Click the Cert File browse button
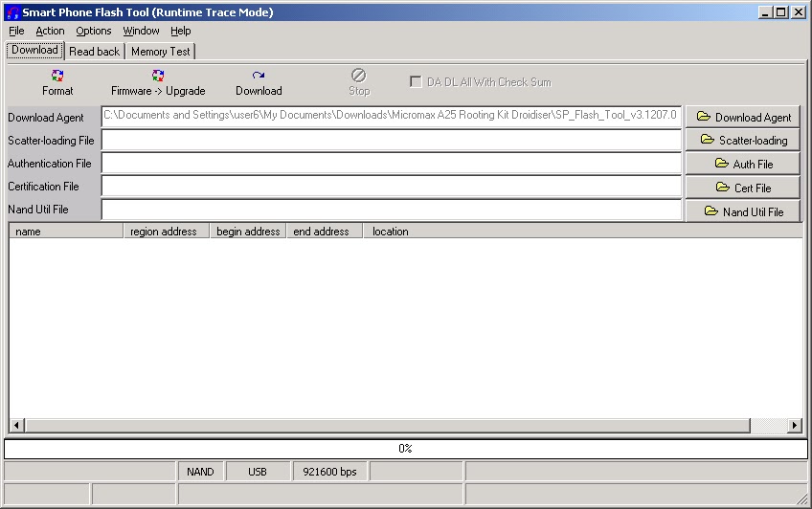The height and width of the screenshot is (509, 812). (743, 188)
